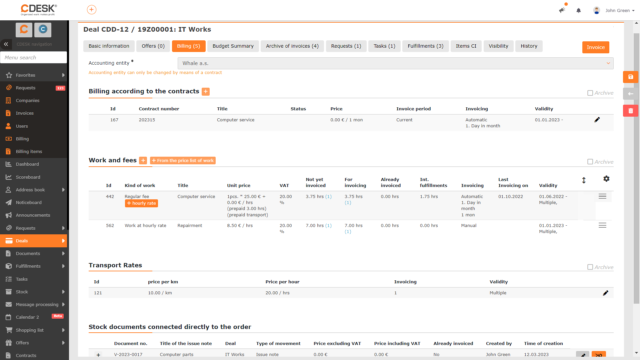Viewport: 640px width, 360px height.
Task: Select the blue C module icon
Action: [43, 29]
